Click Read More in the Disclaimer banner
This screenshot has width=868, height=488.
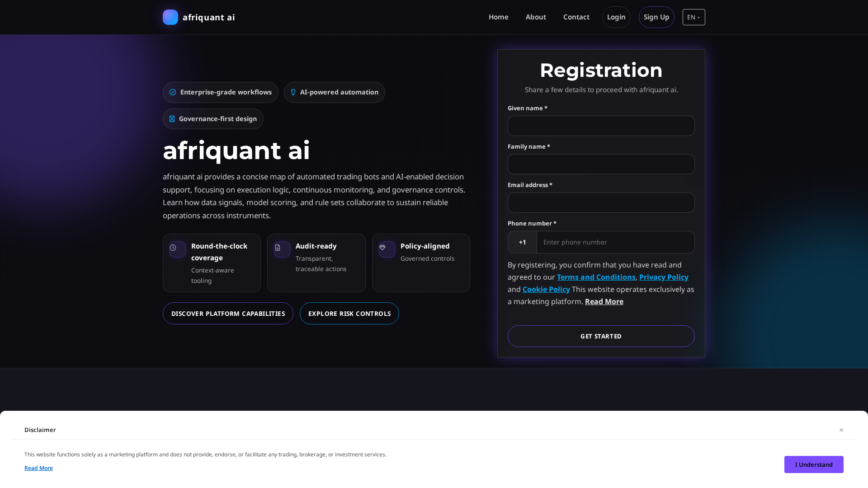(x=38, y=468)
